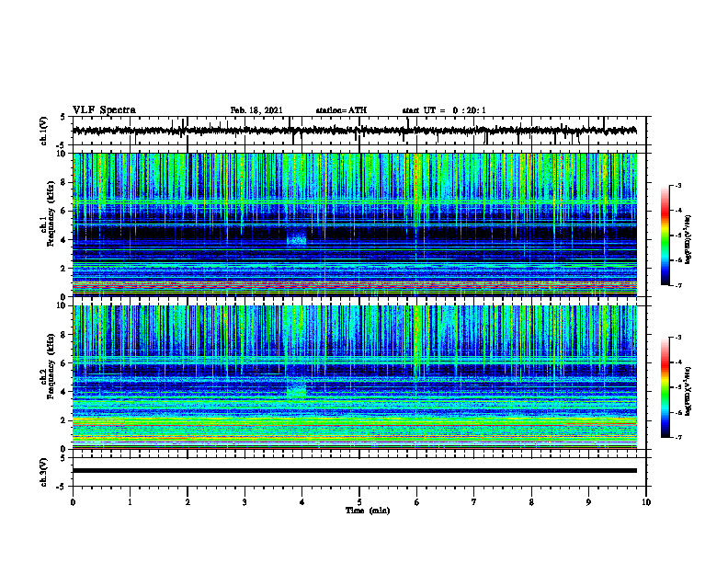Click the ch.2 "Frequency (kHz)" axis label
The image size is (728, 563).
[51, 366]
